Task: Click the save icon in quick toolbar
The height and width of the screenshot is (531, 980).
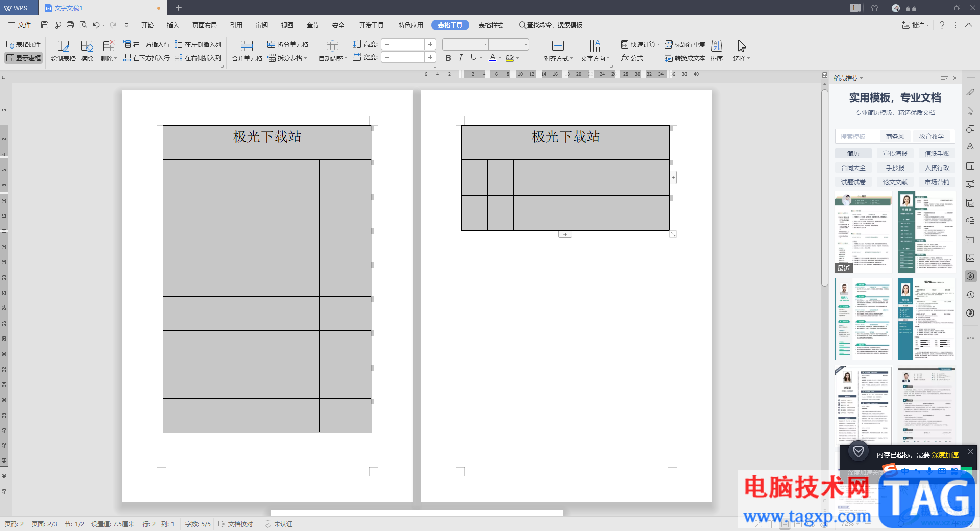Action: 45,25
